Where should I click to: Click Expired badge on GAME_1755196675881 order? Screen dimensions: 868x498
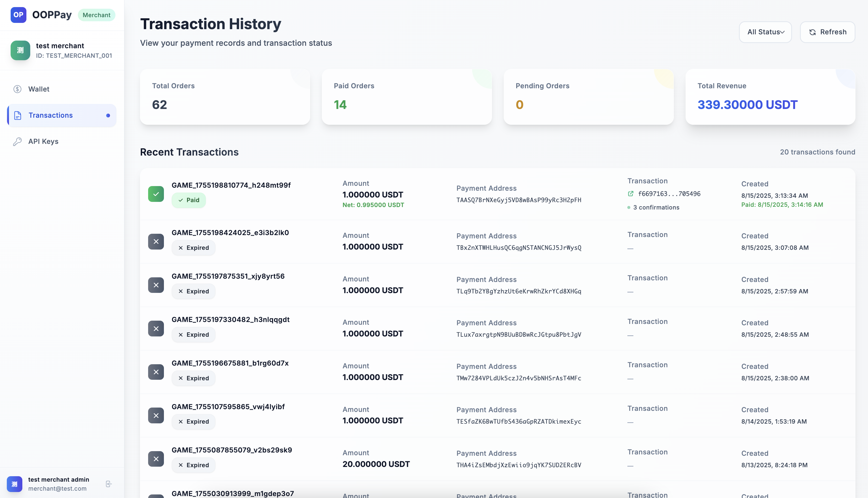pos(193,378)
